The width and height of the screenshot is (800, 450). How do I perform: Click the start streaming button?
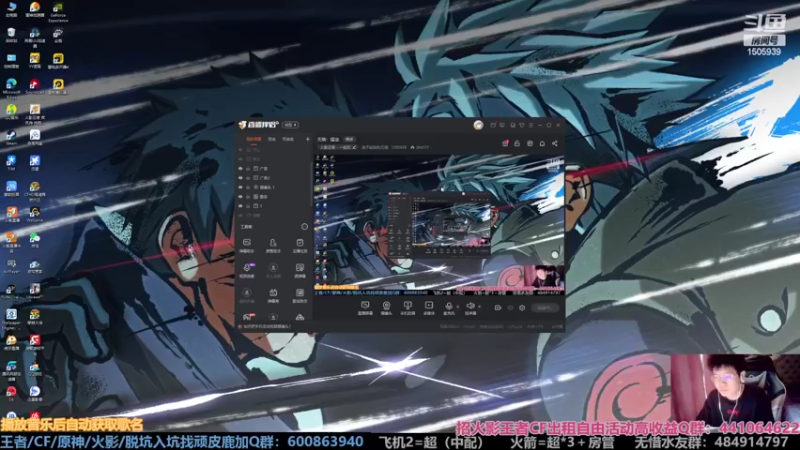(545, 308)
